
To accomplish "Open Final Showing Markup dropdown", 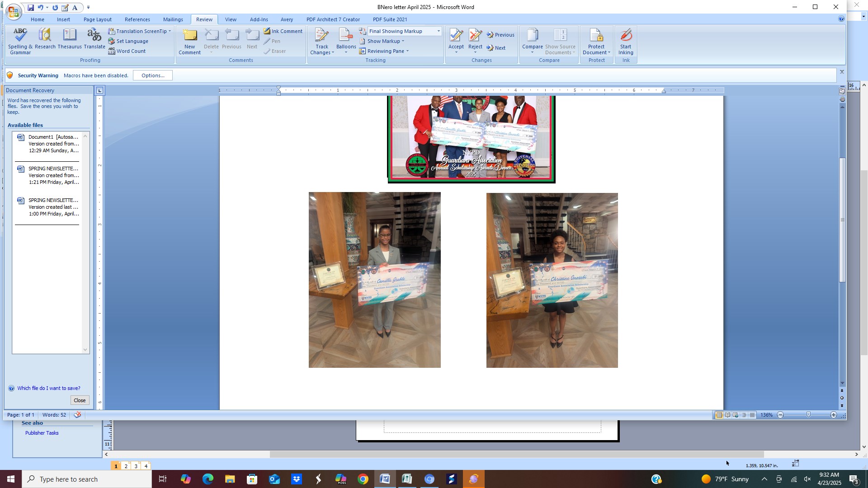I will pos(438,31).
